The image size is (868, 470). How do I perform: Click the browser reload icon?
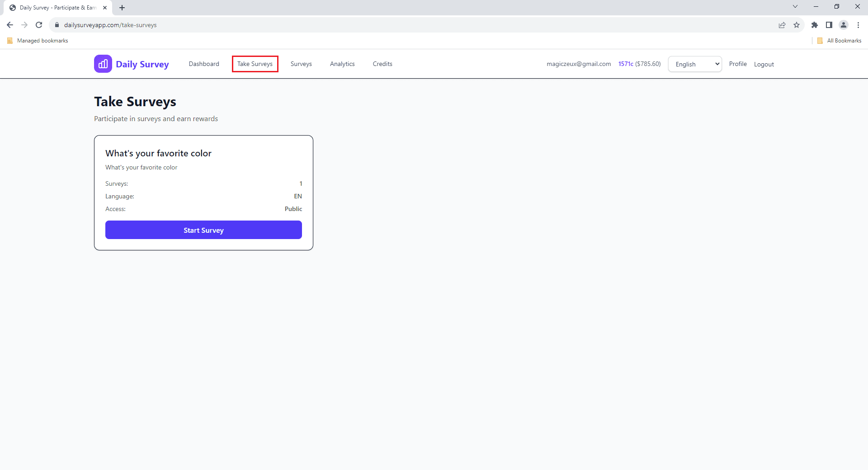39,25
